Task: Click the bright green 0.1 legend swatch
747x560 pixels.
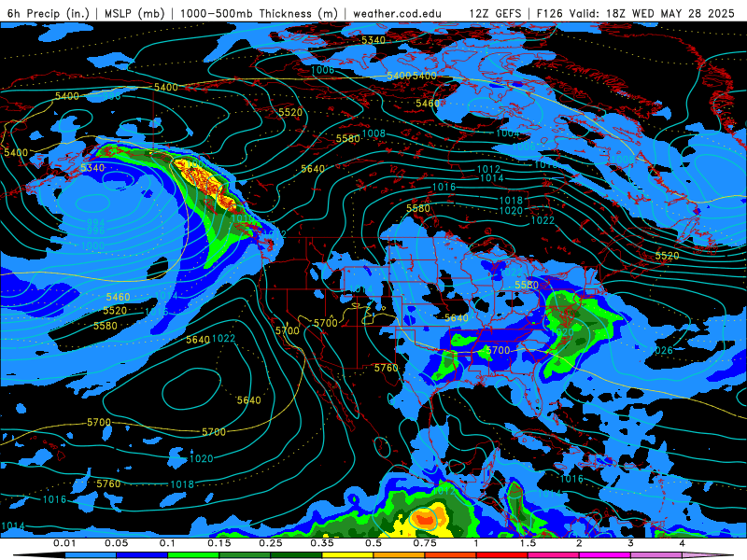Action: [x=193, y=555]
